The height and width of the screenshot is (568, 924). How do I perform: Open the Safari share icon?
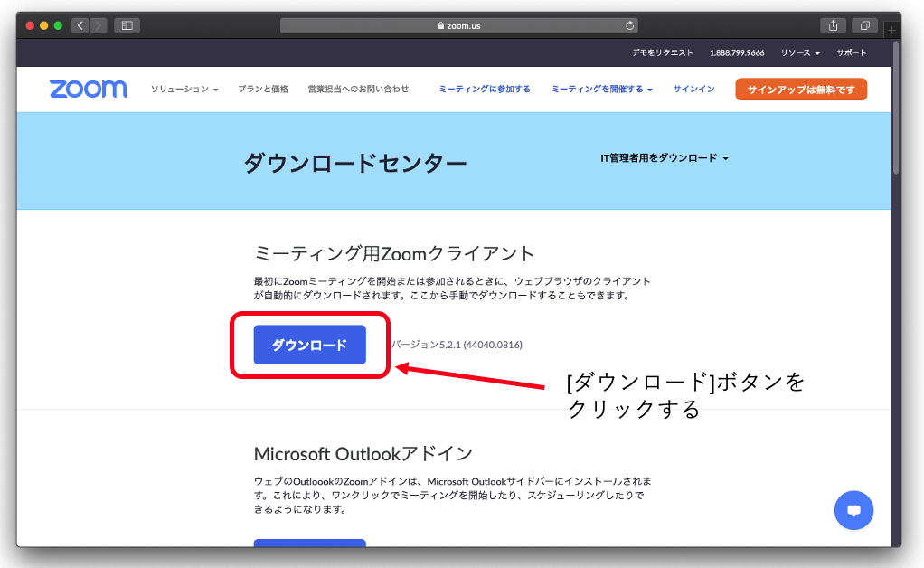[833, 25]
